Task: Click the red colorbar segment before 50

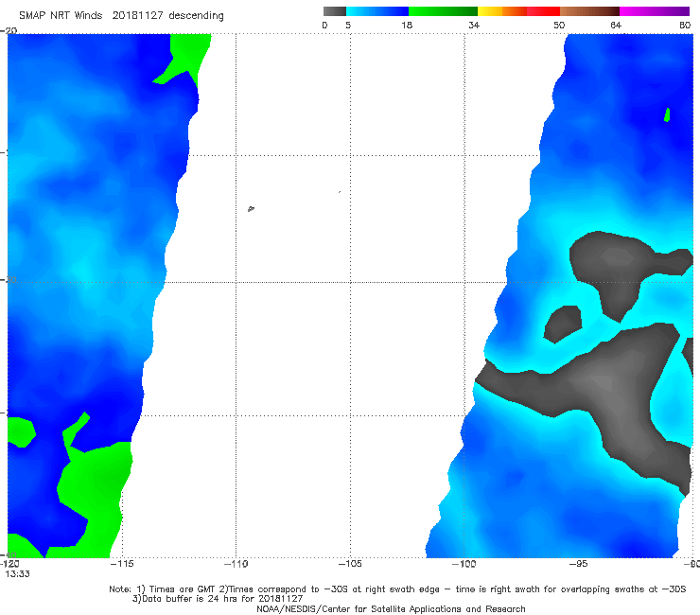Action: pos(543,11)
